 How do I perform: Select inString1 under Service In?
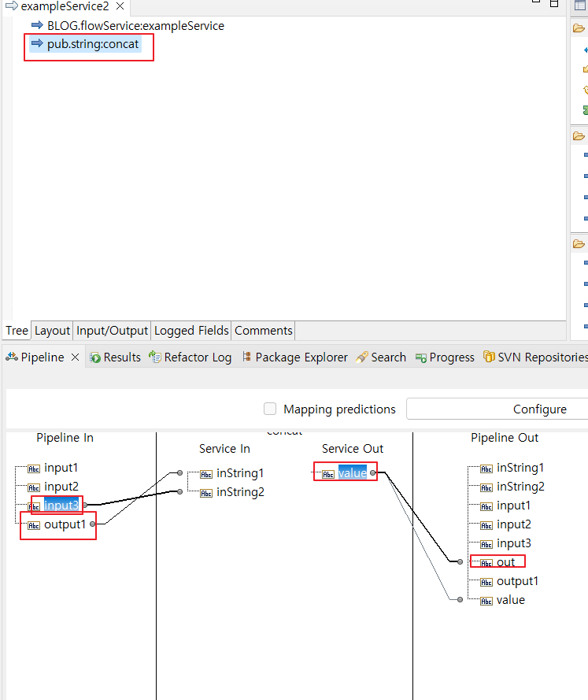(x=240, y=473)
